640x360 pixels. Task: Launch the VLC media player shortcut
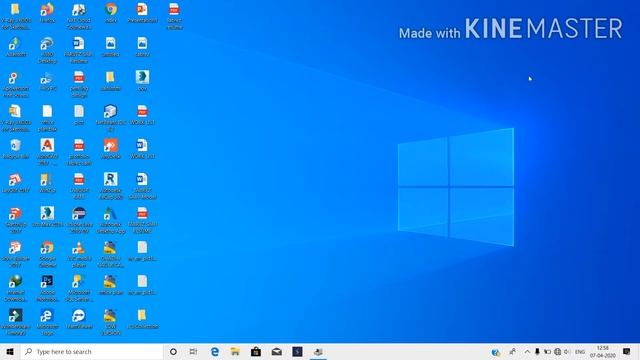point(79,254)
